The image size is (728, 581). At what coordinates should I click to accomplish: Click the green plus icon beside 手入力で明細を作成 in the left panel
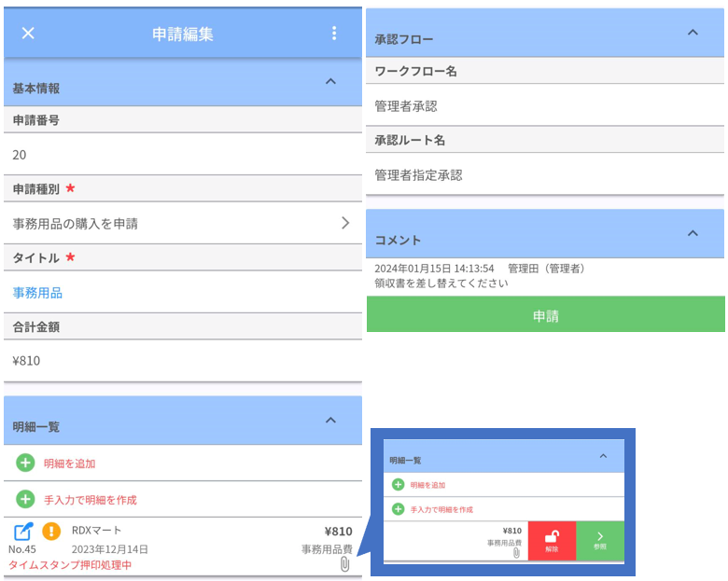pos(25,499)
